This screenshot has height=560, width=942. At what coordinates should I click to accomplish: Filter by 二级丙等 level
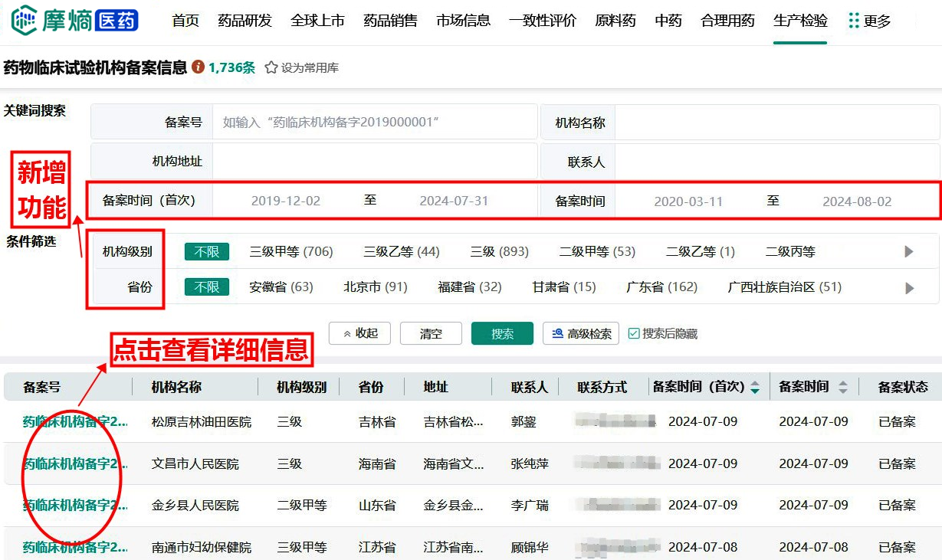click(790, 251)
